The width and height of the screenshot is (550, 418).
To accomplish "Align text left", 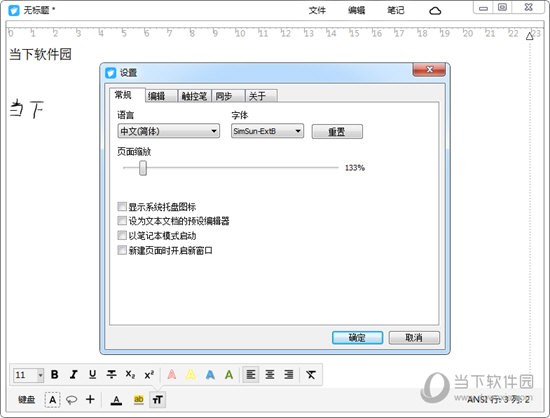I will [251, 375].
